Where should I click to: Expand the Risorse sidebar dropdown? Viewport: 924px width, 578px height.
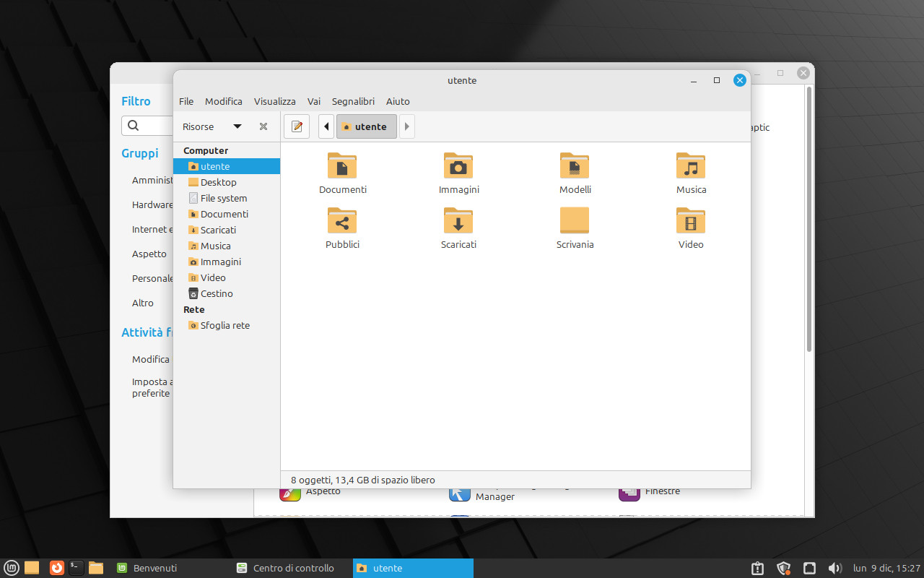(237, 126)
